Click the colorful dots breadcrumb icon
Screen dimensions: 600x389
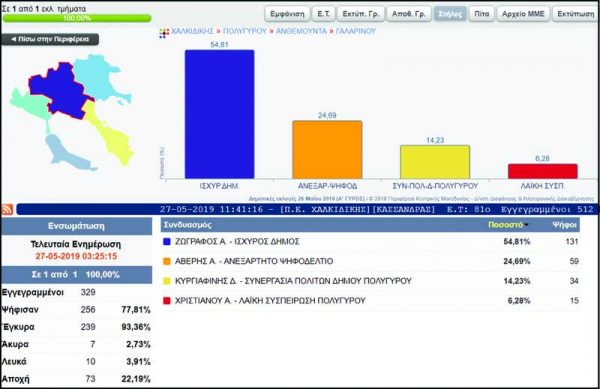click(x=164, y=33)
